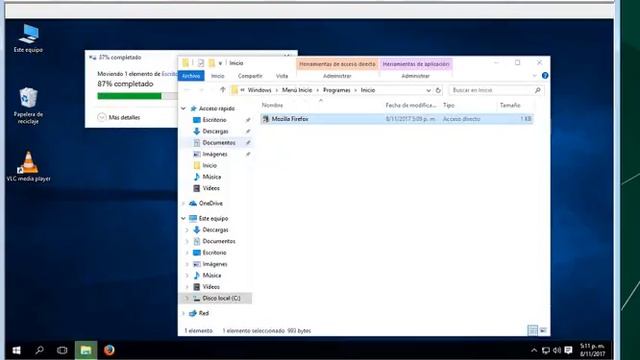This screenshot has height=360, width=640.
Task: Go back using the Explorer back arrow
Action: [x=187, y=90]
